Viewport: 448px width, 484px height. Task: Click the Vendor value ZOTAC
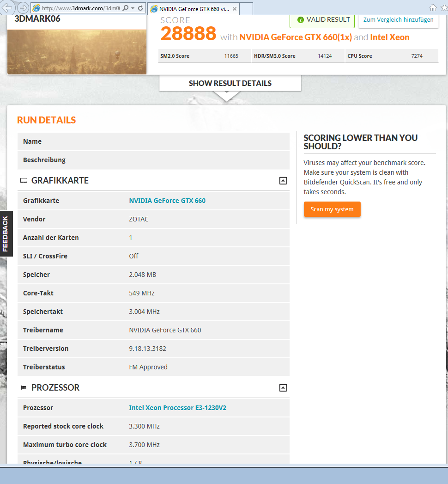click(x=139, y=219)
